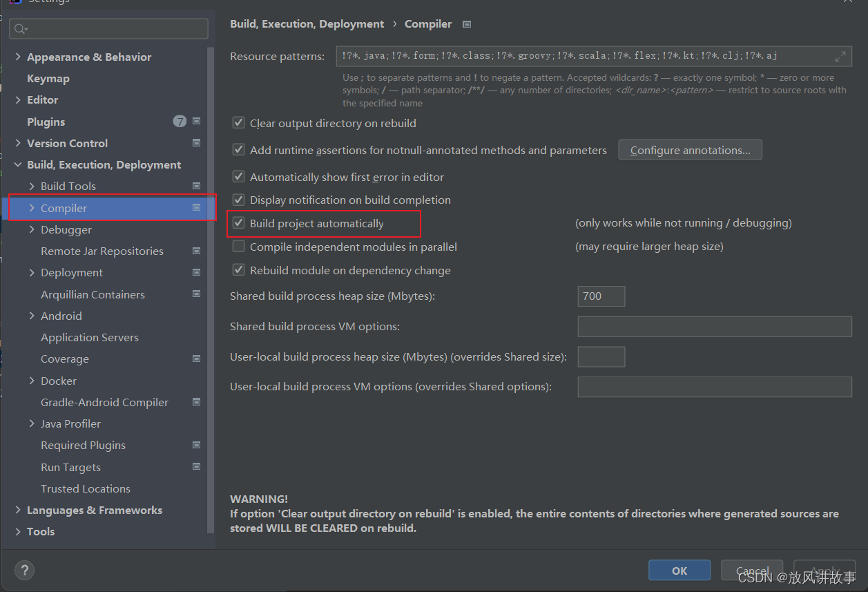The height and width of the screenshot is (592, 868).
Task: Expand the Editor section
Action: (x=18, y=99)
